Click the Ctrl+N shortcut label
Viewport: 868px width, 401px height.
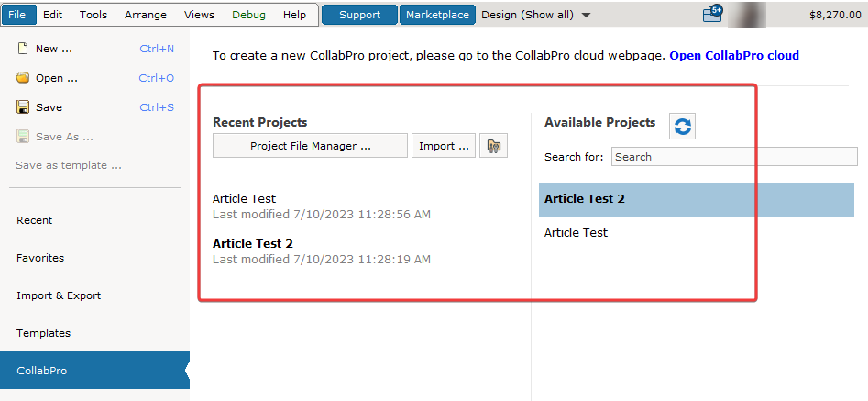(x=157, y=49)
